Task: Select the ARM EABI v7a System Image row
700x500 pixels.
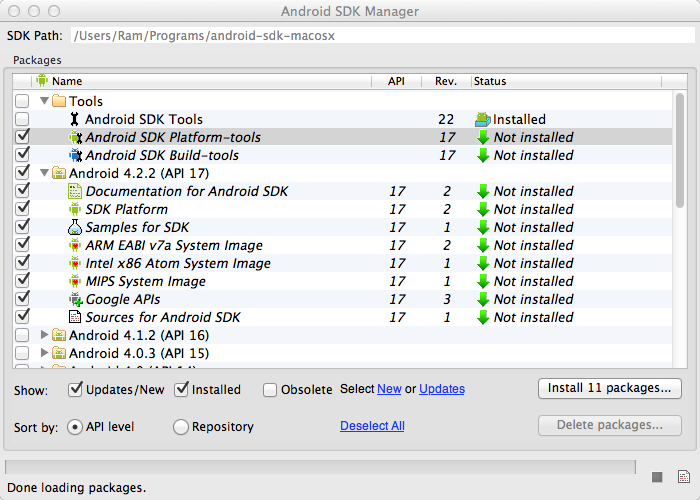Action: point(342,245)
